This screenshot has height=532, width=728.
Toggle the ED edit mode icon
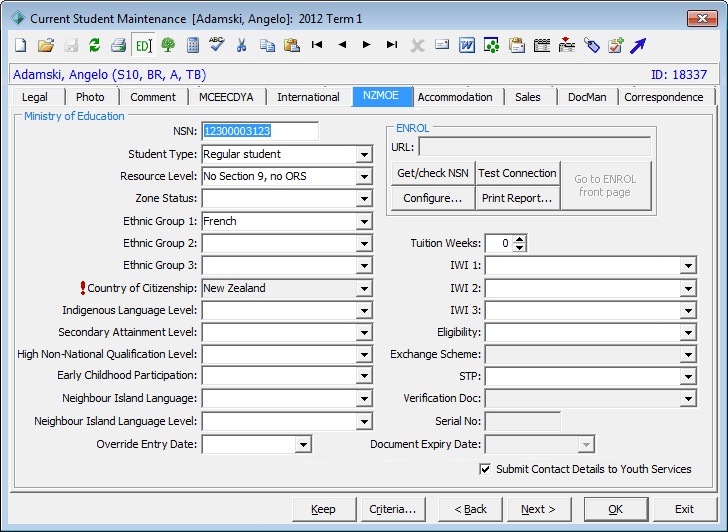tap(143, 45)
